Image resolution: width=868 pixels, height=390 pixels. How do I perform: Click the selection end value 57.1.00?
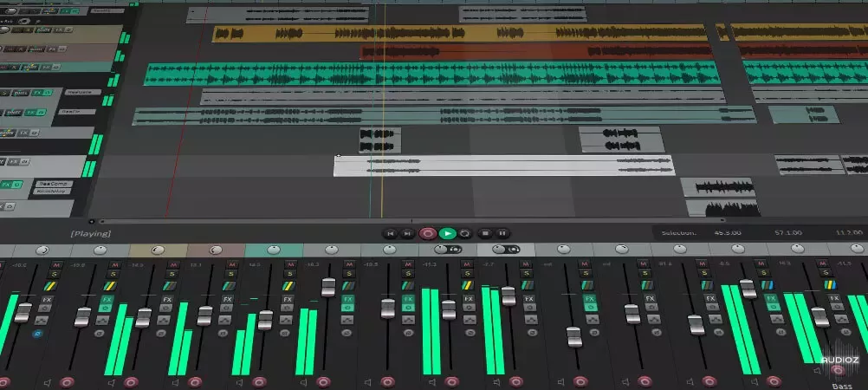pos(789,233)
